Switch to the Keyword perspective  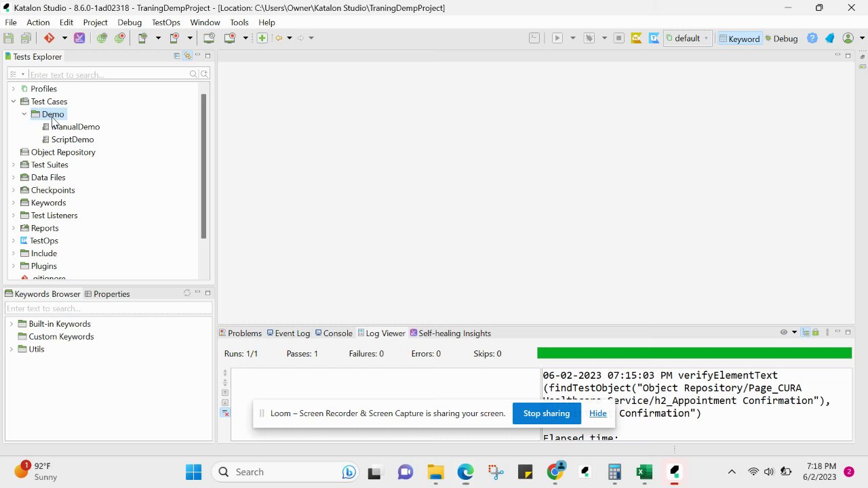coord(739,39)
